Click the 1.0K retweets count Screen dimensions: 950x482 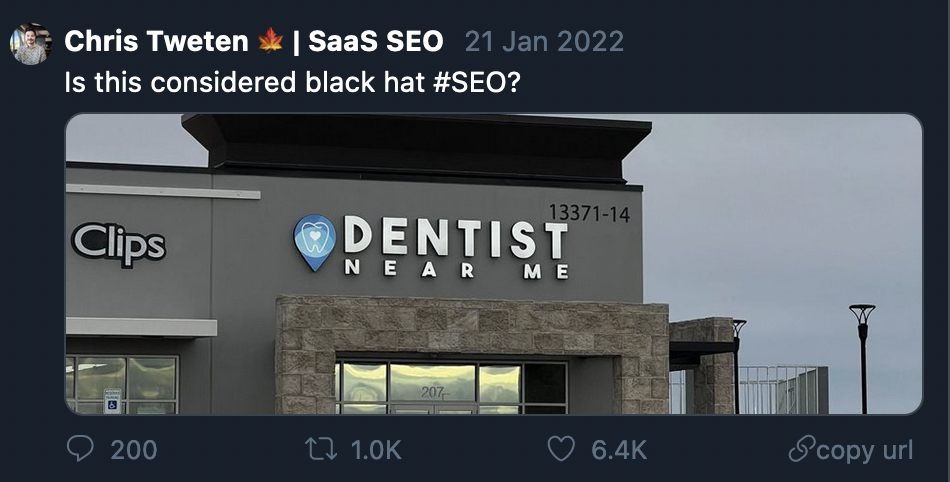pos(376,449)
